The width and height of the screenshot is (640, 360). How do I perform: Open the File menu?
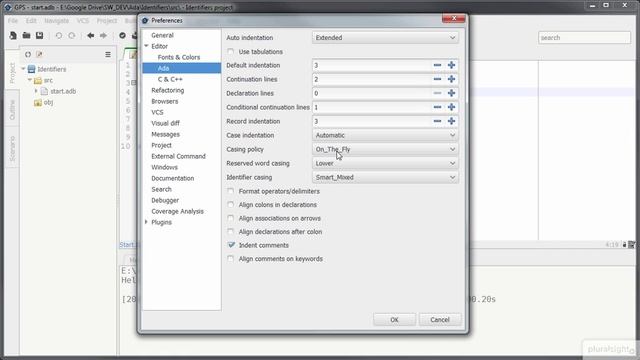13,20
